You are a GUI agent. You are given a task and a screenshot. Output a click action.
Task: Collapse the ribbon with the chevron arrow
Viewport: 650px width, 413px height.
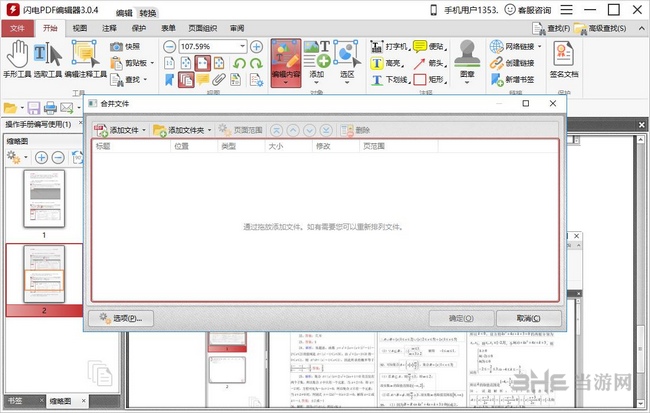point(641,28)
